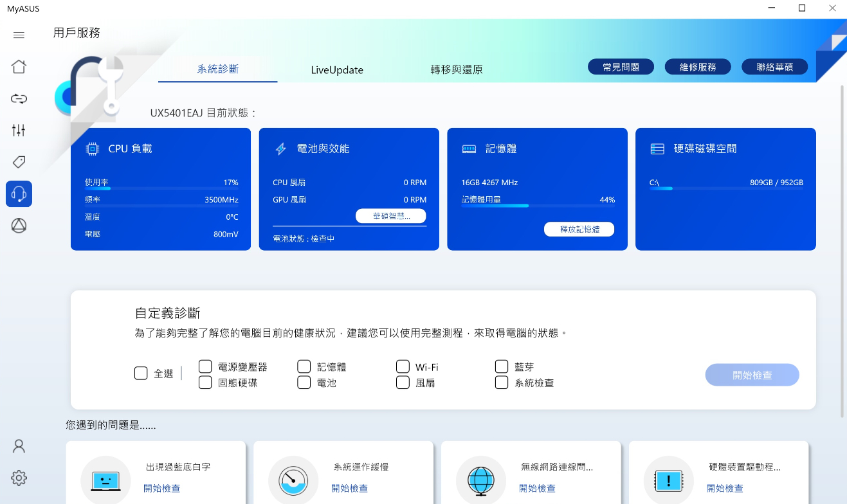Click the 聯絡華碩 button
Screen dimensions: 847x504
pyautogui.click(x=775, y=67)
